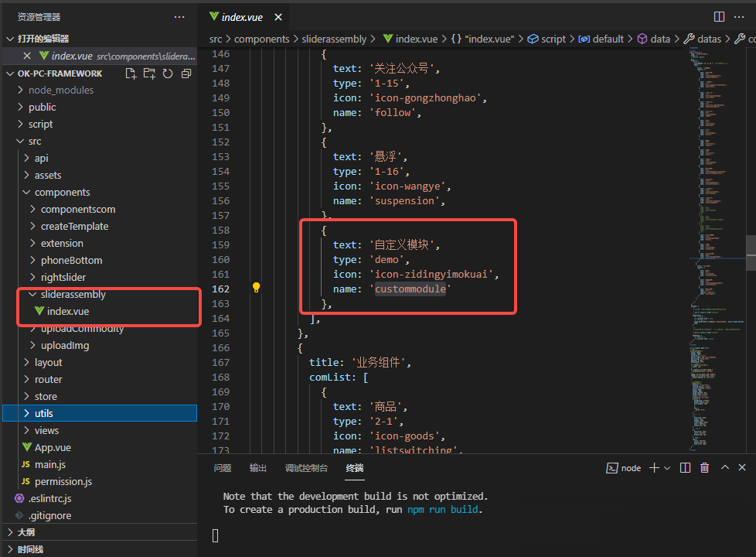756x557 pixels.
Task: Kill the node terminal with trash icon
Action: 704,468
